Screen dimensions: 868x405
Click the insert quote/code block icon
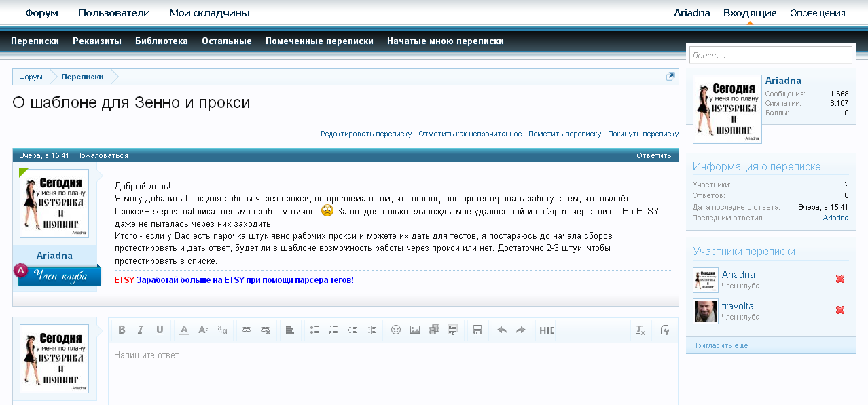(453, 330)
